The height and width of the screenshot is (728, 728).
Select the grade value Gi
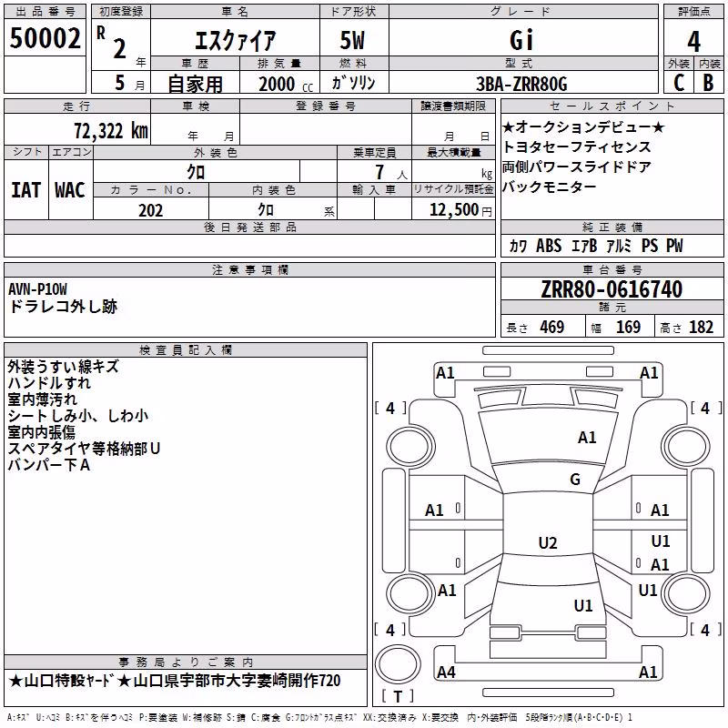[521, 40]
